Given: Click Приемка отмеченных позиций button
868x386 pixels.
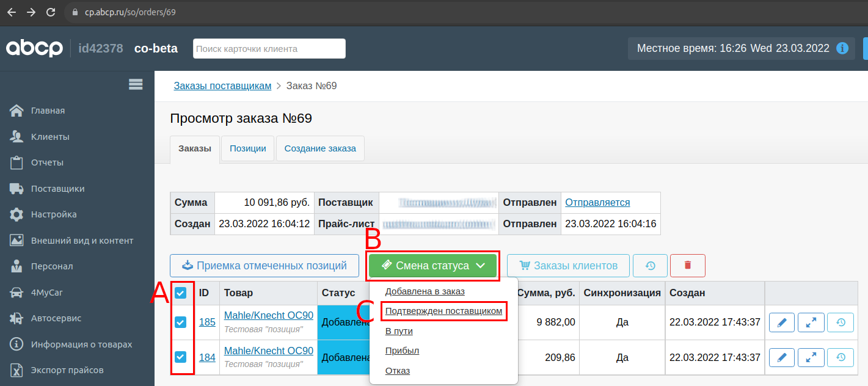Looking at the screenshot, I should click(x=264, y=266).
